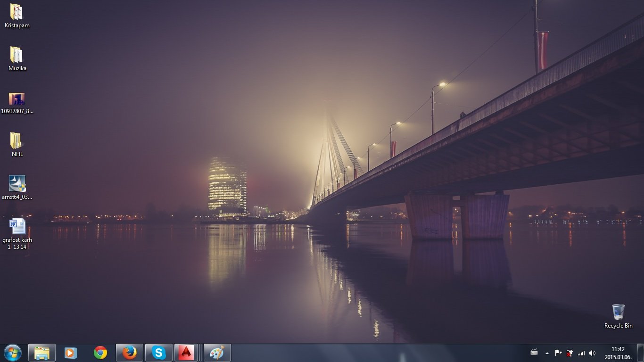Screen dimensions: 644x362
Task: Select the Muzika desktop folder
Action: (17, 59)
